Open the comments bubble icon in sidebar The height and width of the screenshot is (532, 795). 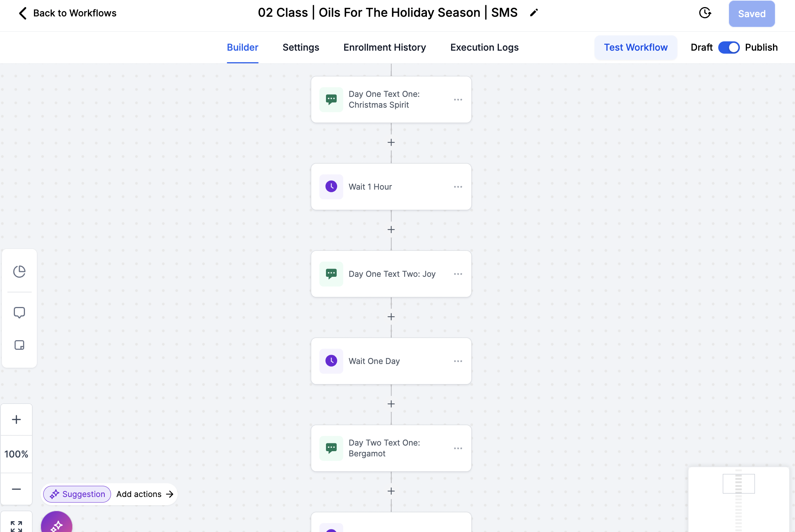(x=19, y=313)
